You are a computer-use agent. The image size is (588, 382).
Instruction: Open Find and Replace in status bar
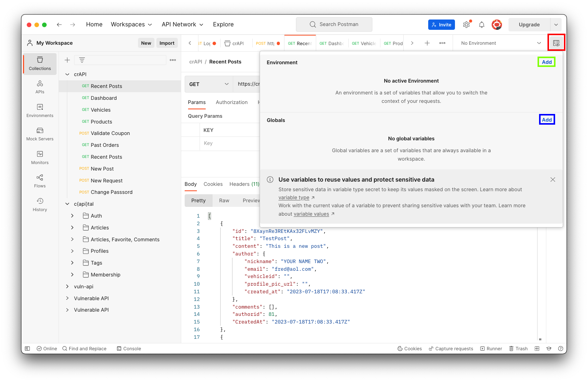[x=84, y=349]
